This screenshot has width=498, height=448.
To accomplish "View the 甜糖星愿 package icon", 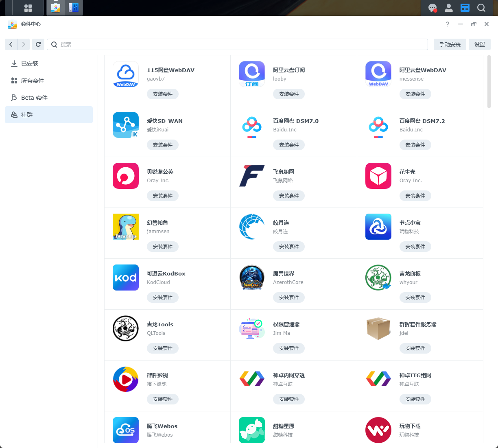I will pos(252,430).
